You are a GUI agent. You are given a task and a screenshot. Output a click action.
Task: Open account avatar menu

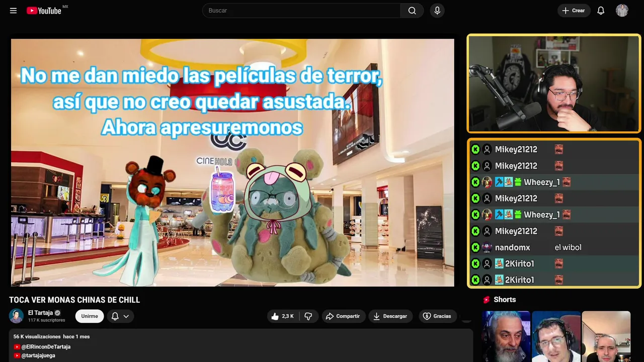point(622,11)
